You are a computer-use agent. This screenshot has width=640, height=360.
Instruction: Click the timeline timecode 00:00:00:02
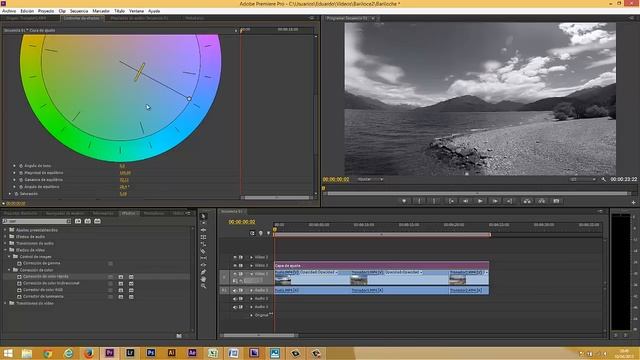[x=242, y=222]
